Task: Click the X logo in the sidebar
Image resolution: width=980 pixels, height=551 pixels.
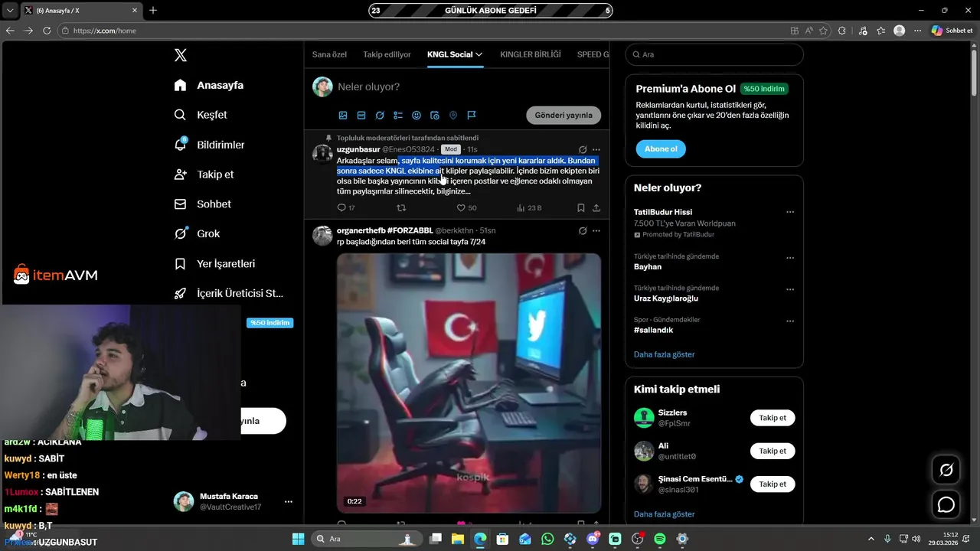Action: 180,55
